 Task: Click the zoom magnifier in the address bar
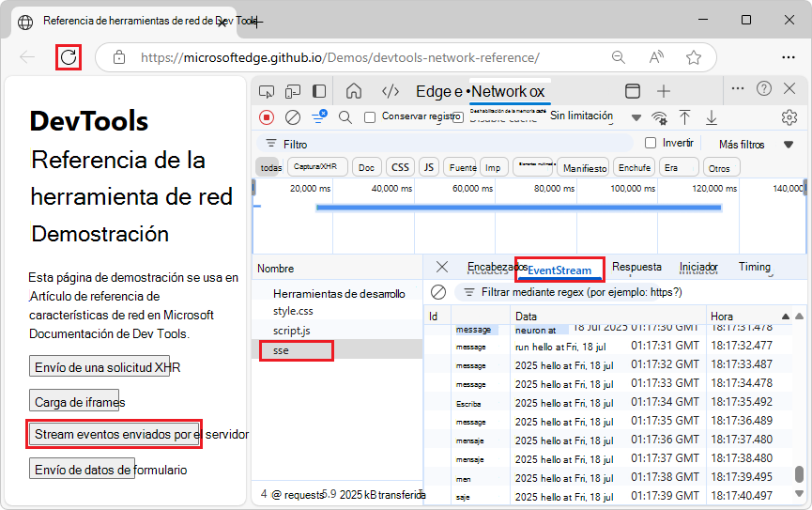coord(619,57)
